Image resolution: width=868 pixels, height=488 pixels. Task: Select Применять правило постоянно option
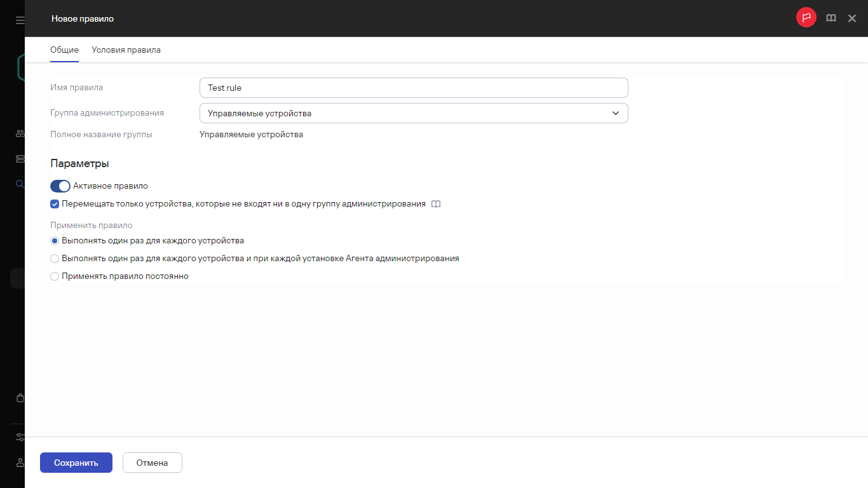point(55,276)
